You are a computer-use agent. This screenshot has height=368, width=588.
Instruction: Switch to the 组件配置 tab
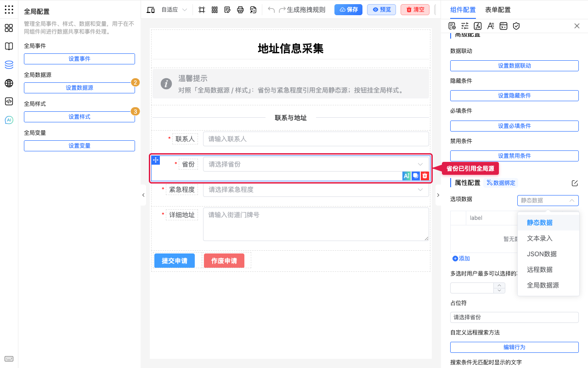(463, 10)
